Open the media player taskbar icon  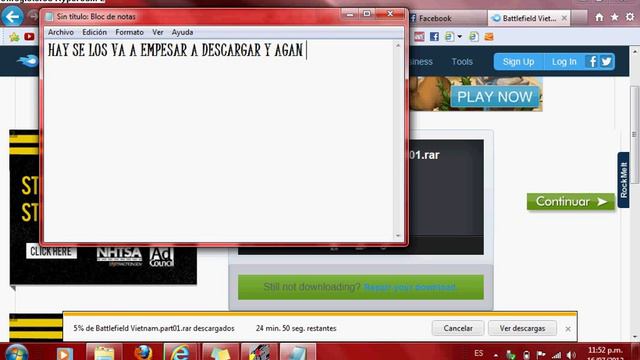click(64, 353)
